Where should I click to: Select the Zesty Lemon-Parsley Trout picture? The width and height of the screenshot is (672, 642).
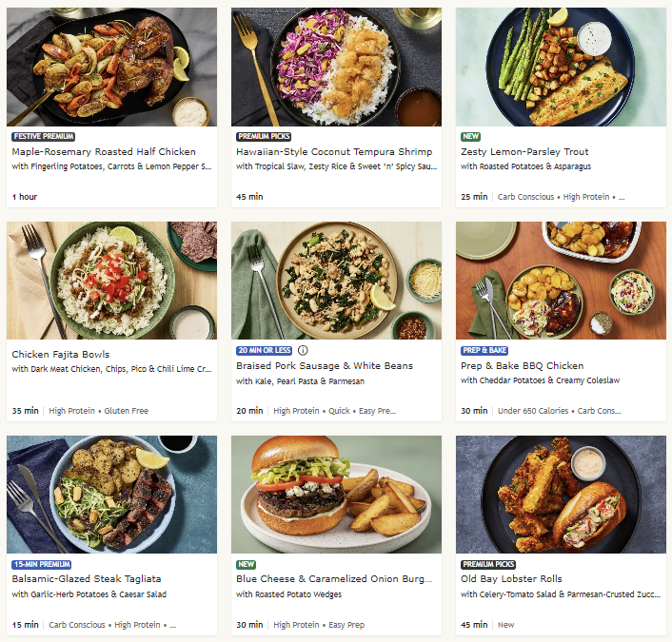pyautogui.click(x=561, y=67)
